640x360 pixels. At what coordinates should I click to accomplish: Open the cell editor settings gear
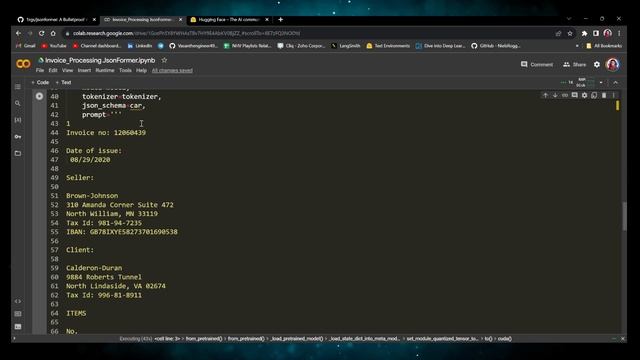[584, 95]
